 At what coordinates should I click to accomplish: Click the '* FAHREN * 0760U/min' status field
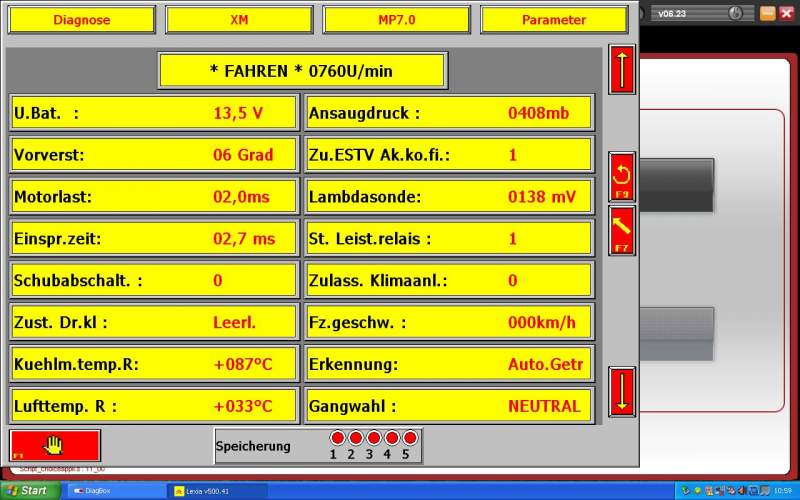[303, 70]
